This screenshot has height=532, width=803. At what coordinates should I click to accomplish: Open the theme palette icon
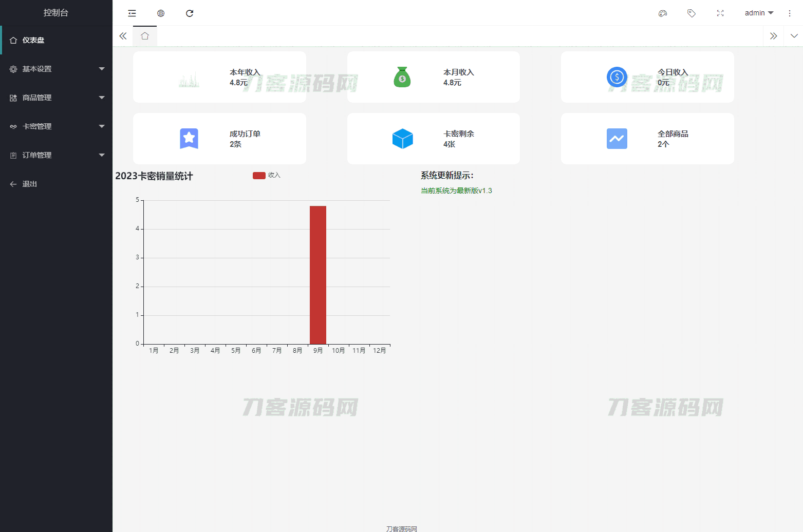tap(663, 13)
